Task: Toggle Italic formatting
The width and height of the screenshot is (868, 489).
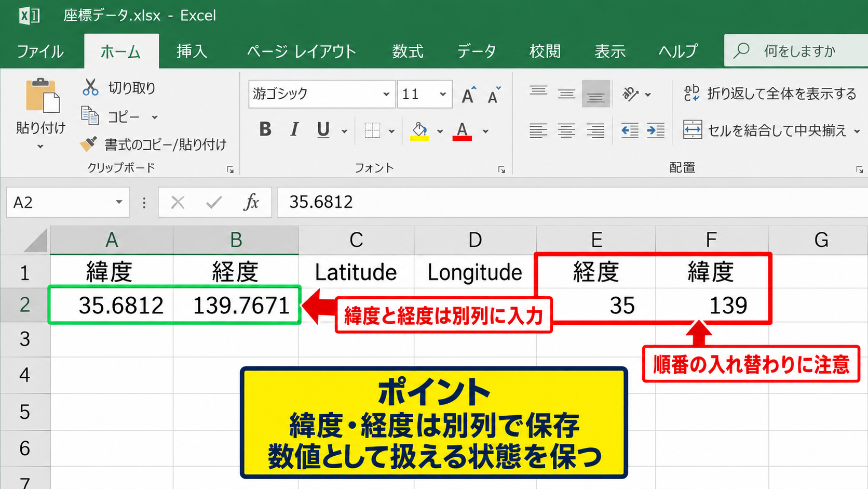Action: coord(294,129)
